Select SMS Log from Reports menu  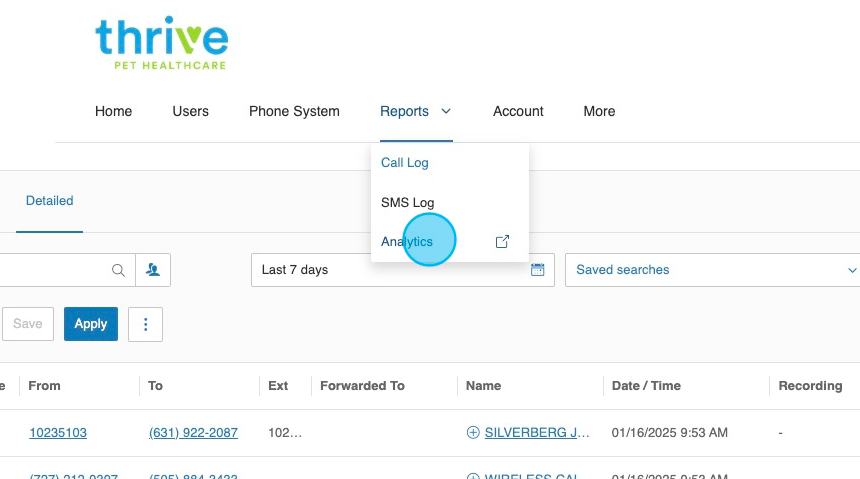pos(407,203)
